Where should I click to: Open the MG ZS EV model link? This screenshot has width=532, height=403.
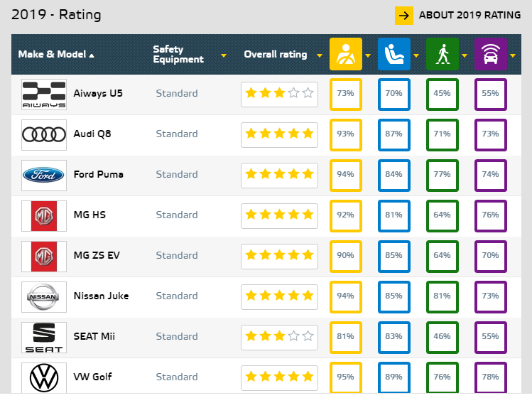coord(97,255)
